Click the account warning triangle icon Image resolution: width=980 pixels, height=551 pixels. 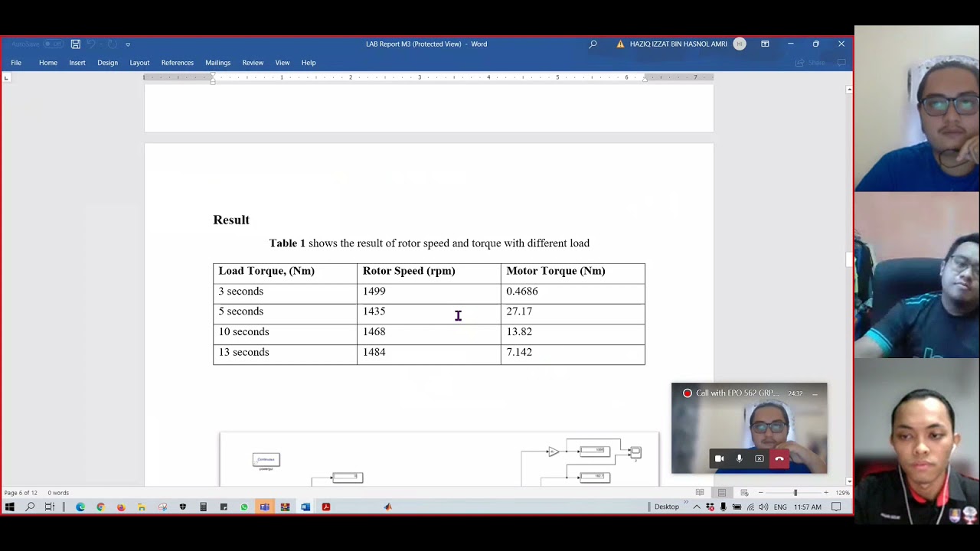[620, 44]
